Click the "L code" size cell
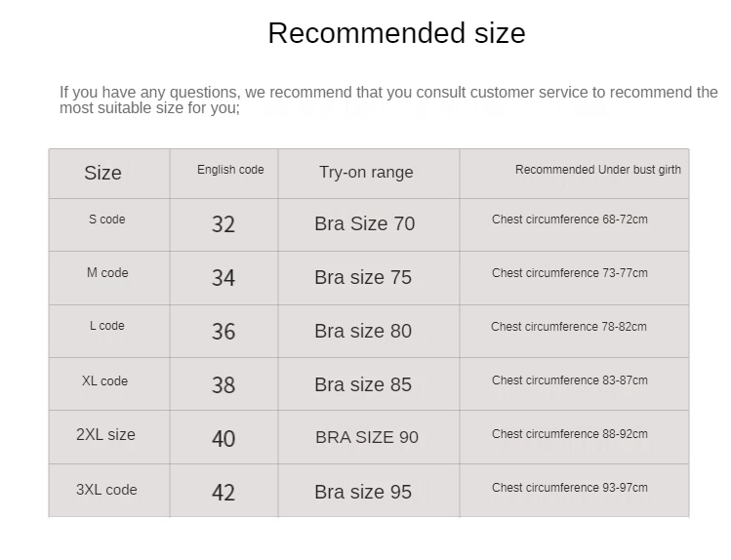Image resolution: width=731 pixels, height=560 pixels. coord(107,326)
